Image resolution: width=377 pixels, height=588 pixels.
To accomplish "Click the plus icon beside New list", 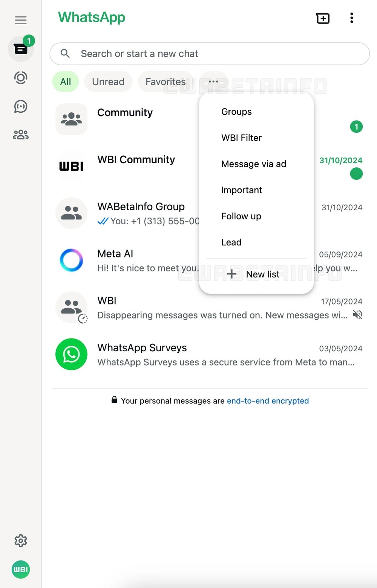I will (x=232, y=274).
